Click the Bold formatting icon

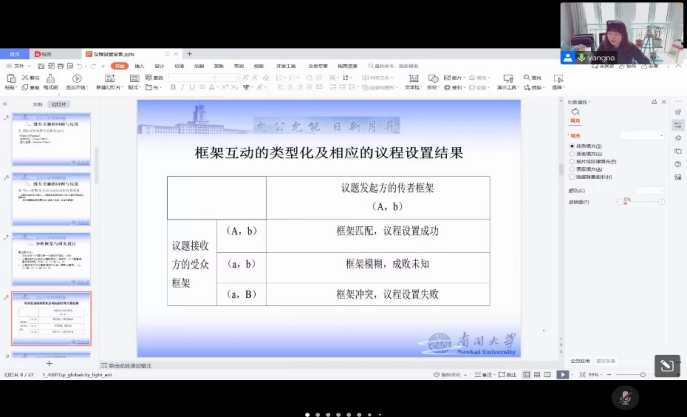(x=174, y=88)
